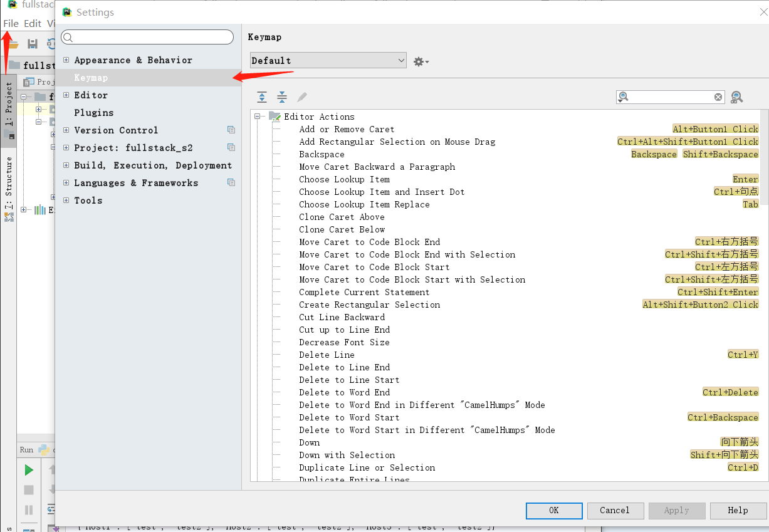Viewport: 769px width, 532px height.
Task: Click the Expand All icon in keymap toolbar
Action: point(262,97)
